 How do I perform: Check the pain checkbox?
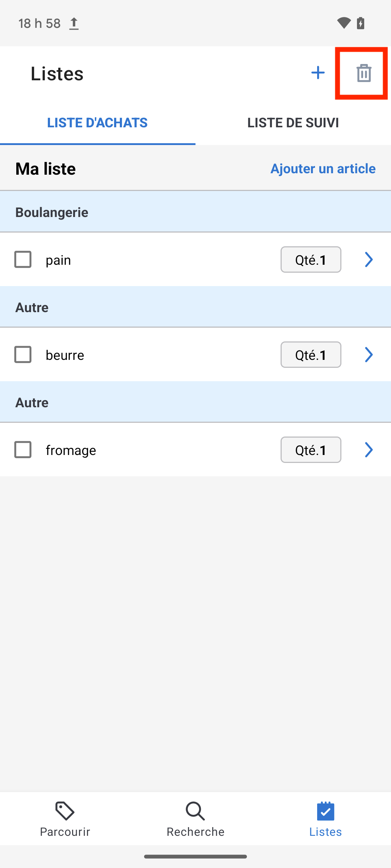click(x=23, y=259)
